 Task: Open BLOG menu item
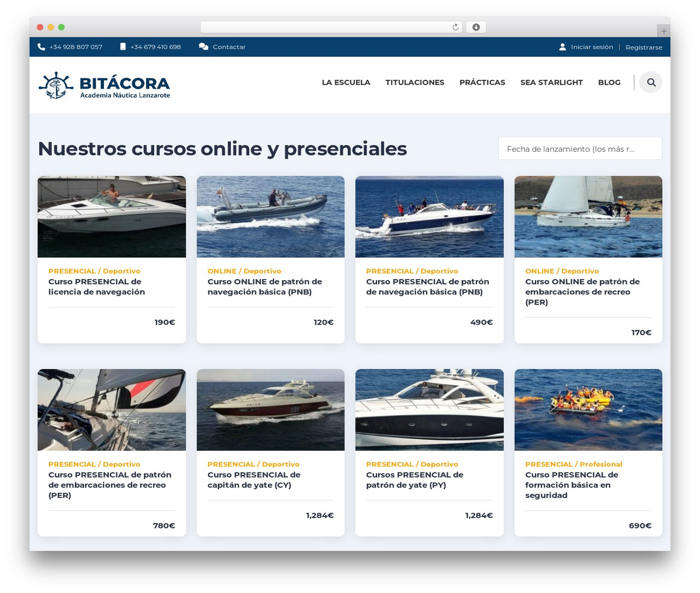609,83
